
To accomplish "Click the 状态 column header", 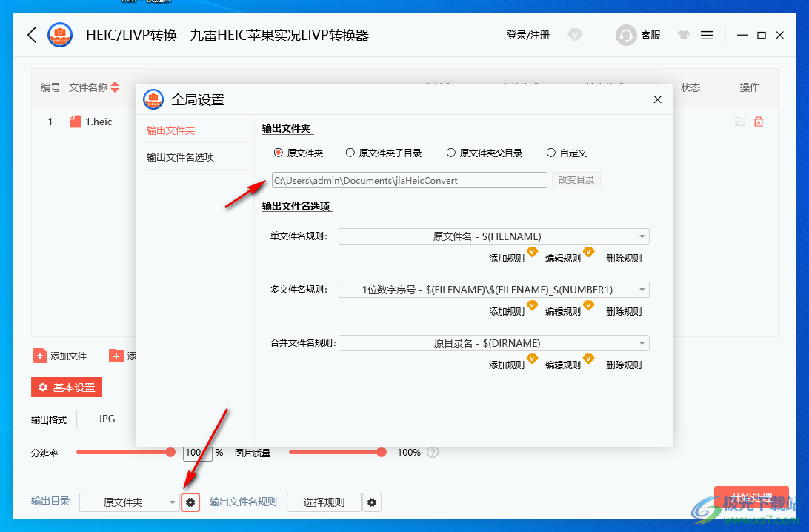I will tap(690, 87).
